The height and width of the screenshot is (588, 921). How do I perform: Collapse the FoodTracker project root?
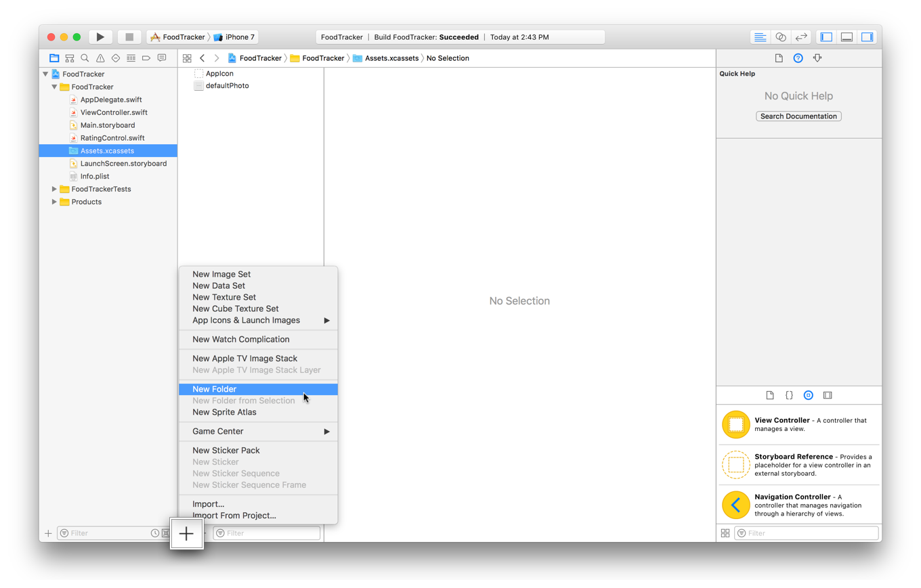point(45,74)
